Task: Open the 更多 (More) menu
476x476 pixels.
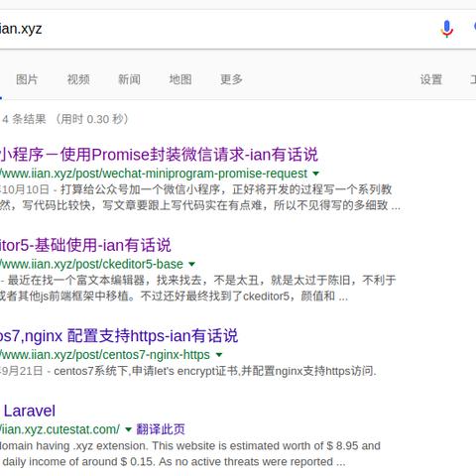Action: tap(231, 79)
